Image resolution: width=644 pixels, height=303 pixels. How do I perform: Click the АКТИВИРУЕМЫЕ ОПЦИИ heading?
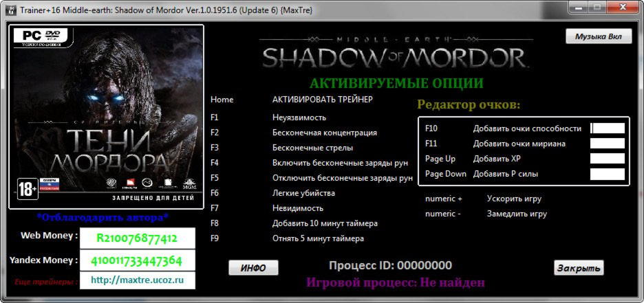coord(396,83)
